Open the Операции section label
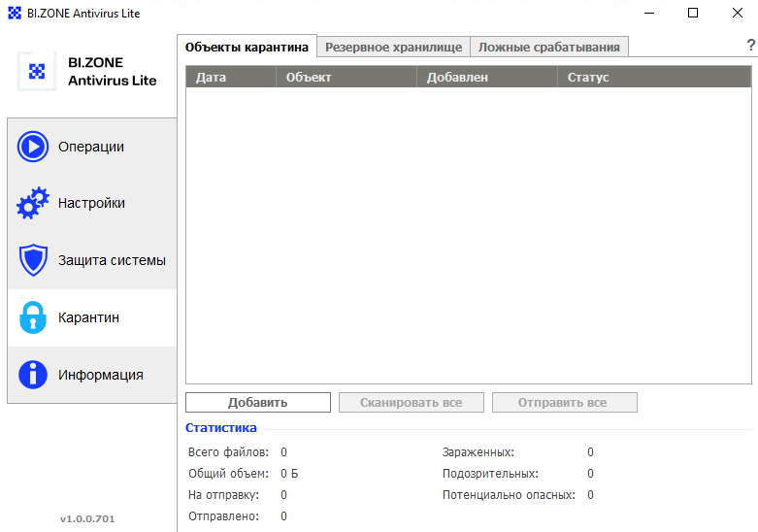 pyautogui.click(x=91, y=147)
